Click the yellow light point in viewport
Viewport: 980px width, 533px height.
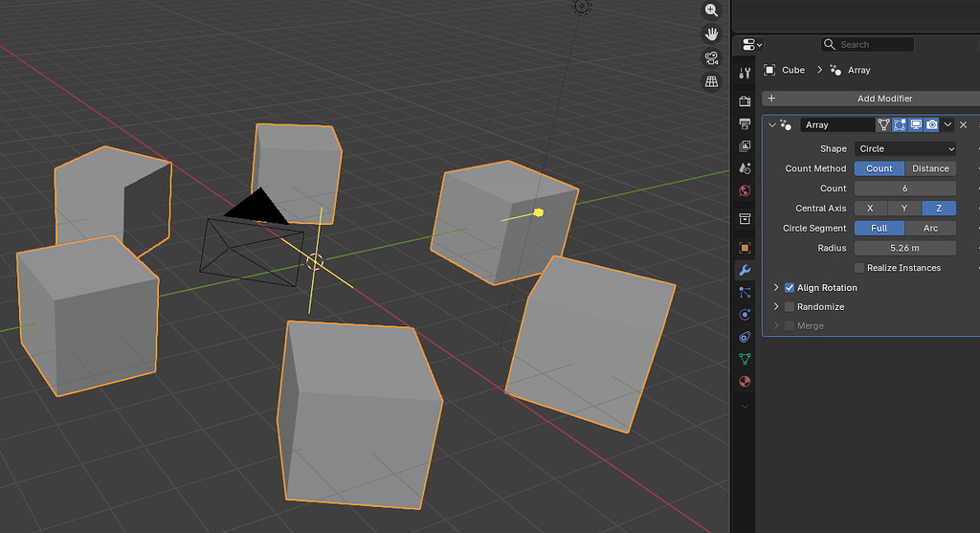click(538, 212)
